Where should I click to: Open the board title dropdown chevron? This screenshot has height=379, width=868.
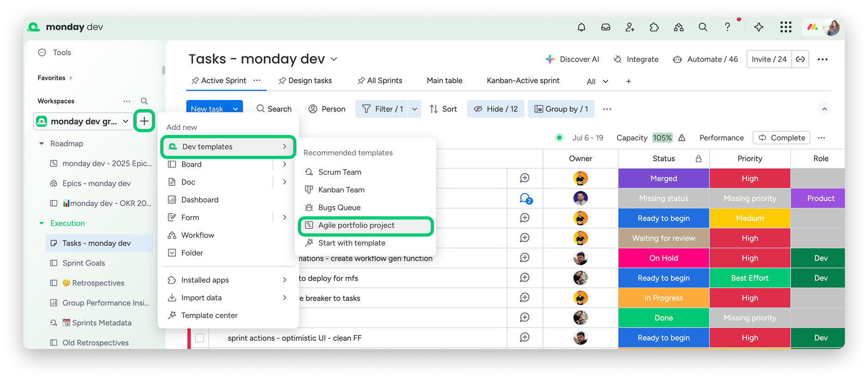(x=334, y=59)
